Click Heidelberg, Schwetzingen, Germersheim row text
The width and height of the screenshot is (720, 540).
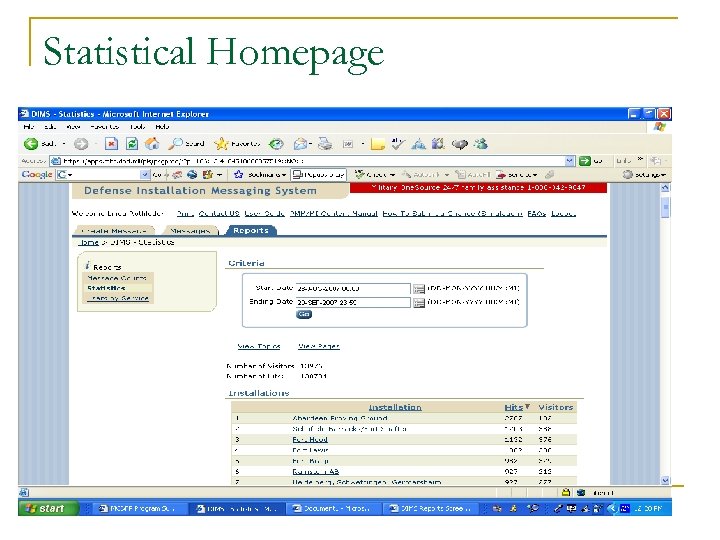(366, 482)
